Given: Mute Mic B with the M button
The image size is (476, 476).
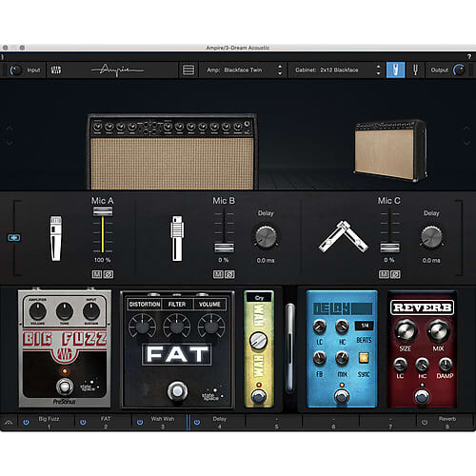Looking at the screenshot, I should (218, 274).
